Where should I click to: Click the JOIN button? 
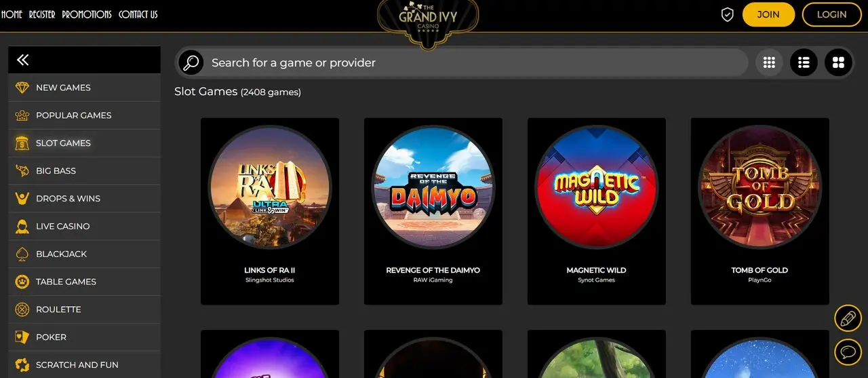pyautogui.click(x=768, y=14)
